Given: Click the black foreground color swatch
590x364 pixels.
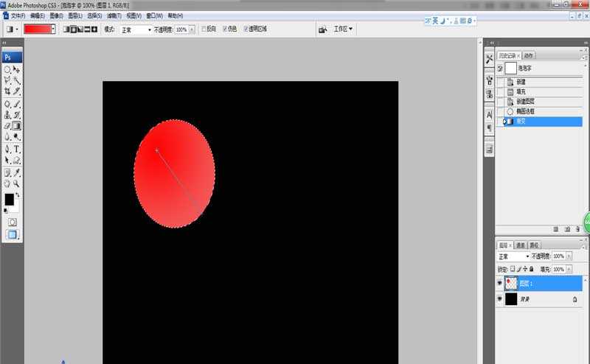Looking at the screenshot, I should tap(9, 200).
